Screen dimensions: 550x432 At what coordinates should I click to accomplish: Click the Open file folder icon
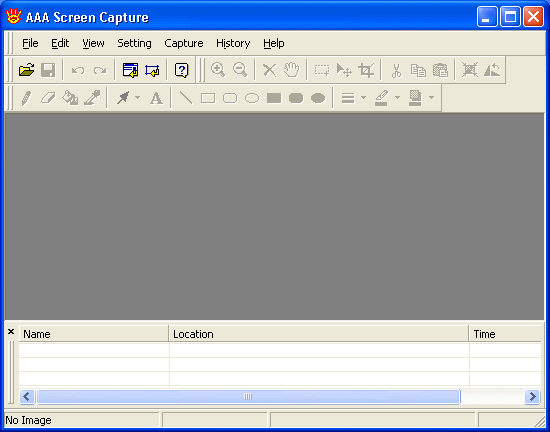(x=27, y=70)
